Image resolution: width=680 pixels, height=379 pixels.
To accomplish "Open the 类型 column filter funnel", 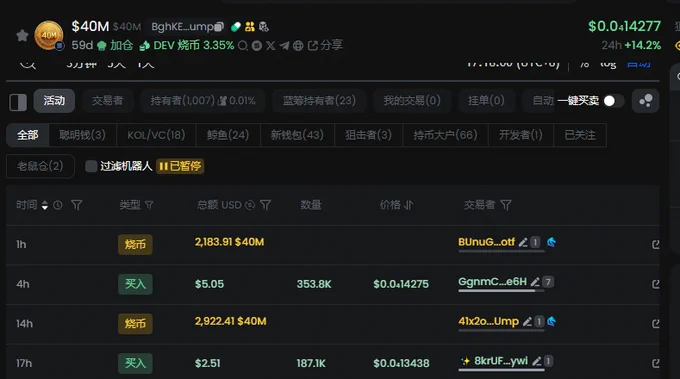I will (149, 205).
